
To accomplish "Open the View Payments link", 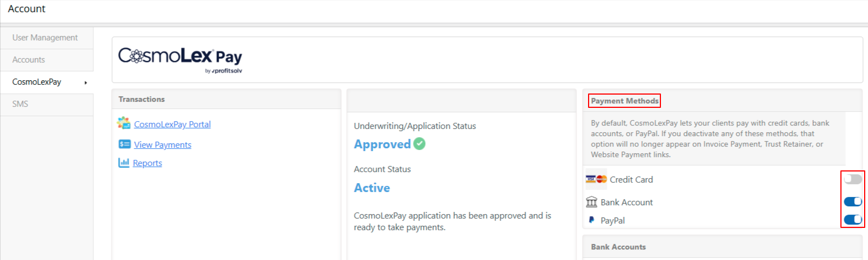I will click(162, 145).
